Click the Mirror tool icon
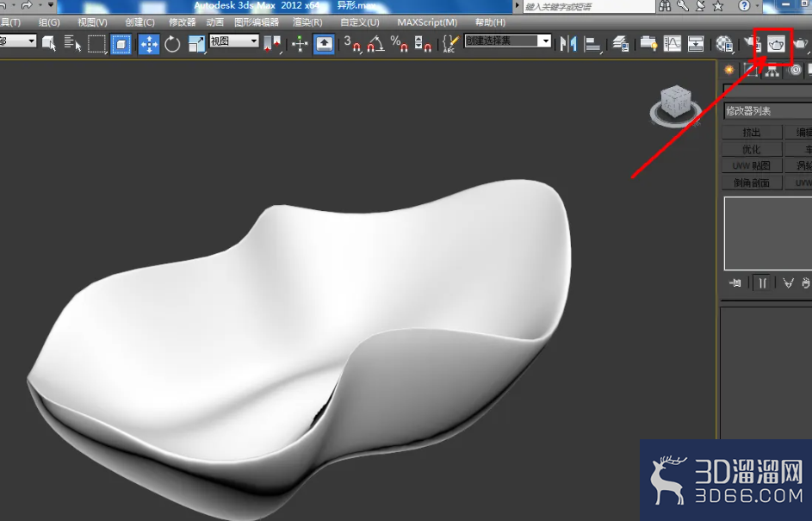The height and width of the screenshot is (521, 812). click(568, 45)
